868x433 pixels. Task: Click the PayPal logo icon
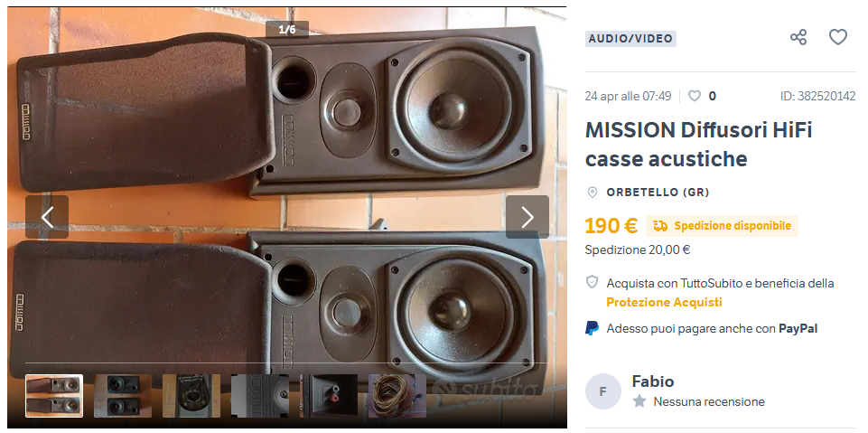[x=592, y=328]
